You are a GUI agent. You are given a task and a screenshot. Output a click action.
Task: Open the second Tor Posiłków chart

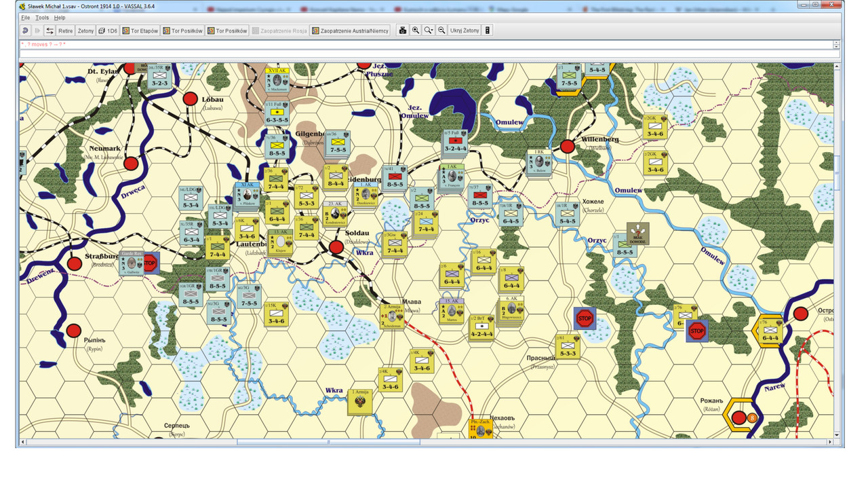(228, 31)
